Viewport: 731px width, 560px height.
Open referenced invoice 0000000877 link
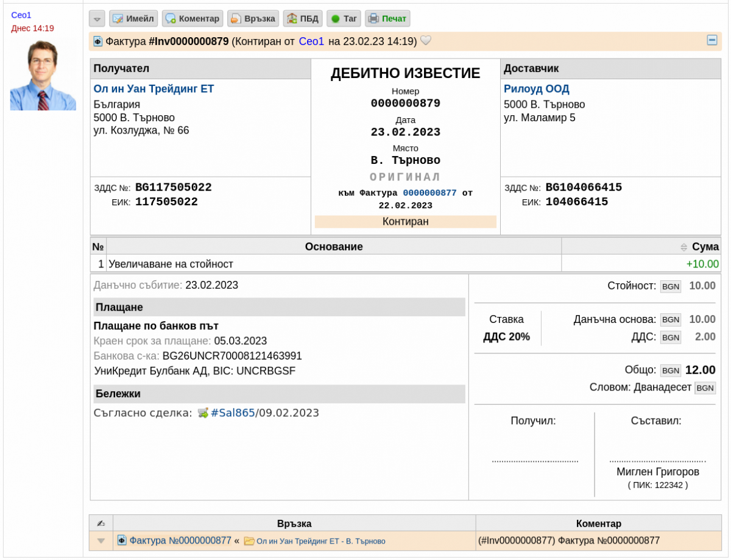[429, 193]
